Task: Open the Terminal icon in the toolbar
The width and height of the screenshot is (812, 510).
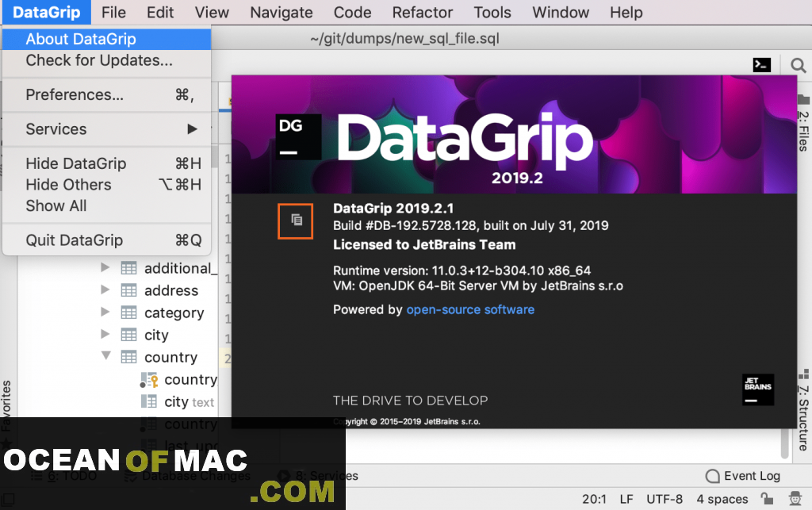Action: tap(761, 65)
